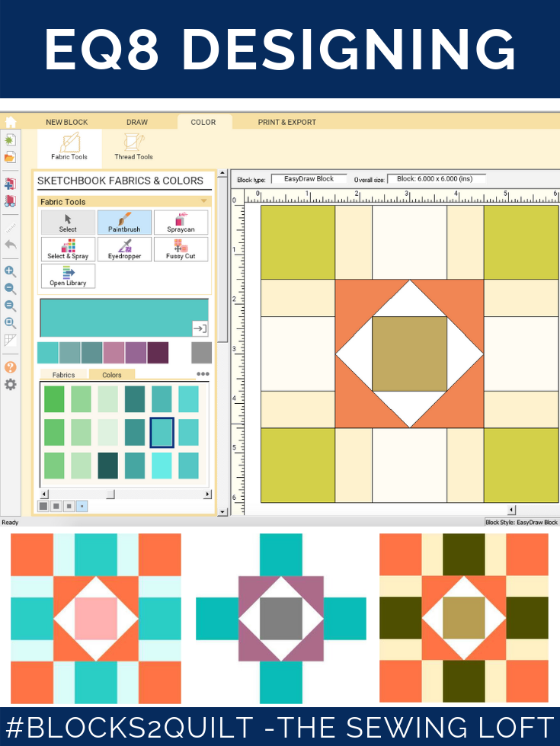
Task: Open settings gear in left sidebar
Action: [10, 384]
